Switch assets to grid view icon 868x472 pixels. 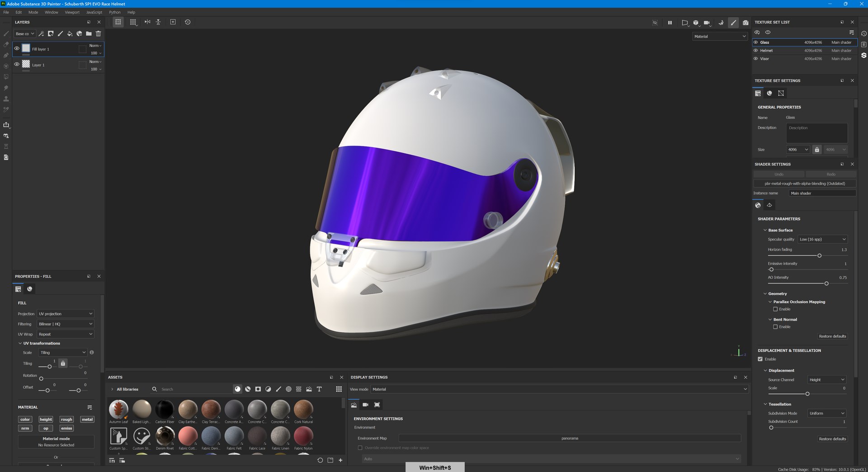coord(339,389)
